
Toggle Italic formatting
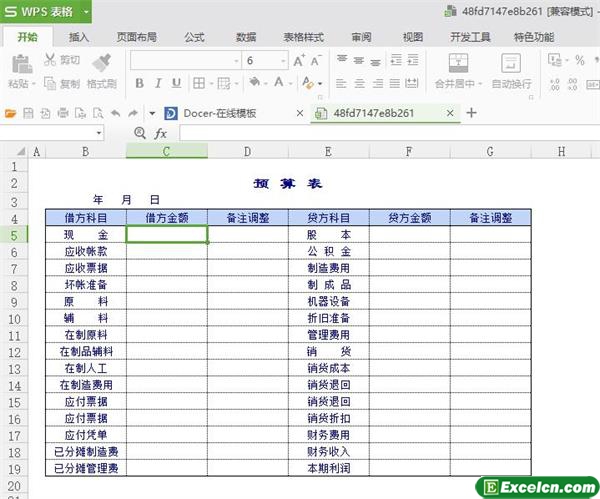tap(158, 83)
